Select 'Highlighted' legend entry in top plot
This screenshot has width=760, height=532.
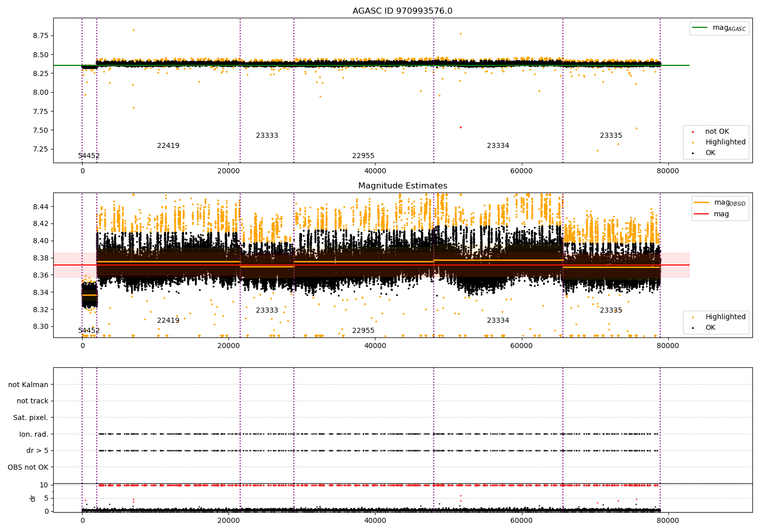click(x=725, y=142)
